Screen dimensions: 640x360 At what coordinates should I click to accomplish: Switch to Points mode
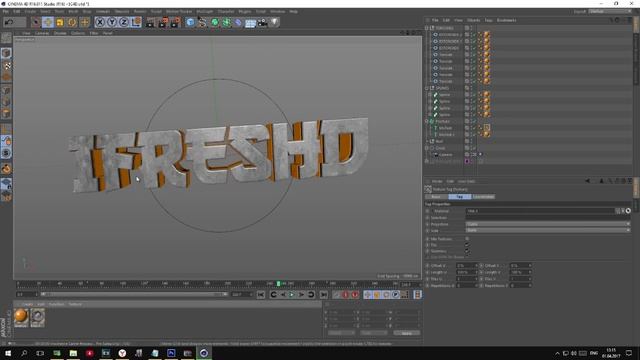coord(6,90)
